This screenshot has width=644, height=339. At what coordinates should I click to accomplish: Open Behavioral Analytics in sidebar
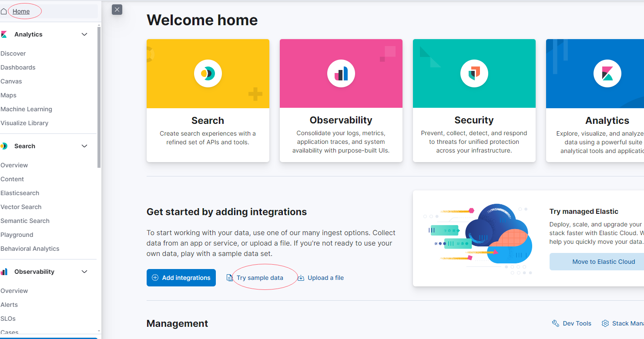[x=30, y=249]
